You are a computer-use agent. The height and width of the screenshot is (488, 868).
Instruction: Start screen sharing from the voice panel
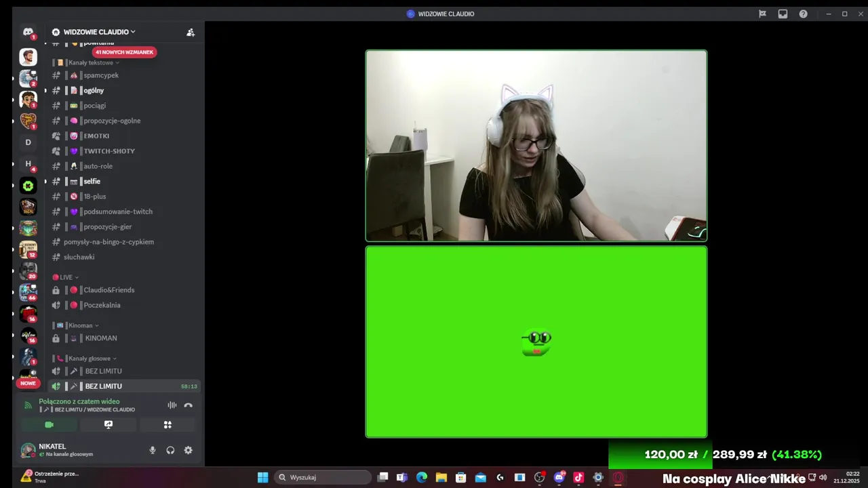[x=108, y=425]
